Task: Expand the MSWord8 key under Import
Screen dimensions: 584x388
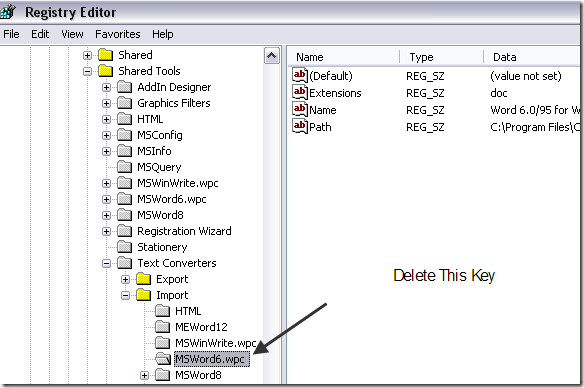Action: 145,375
